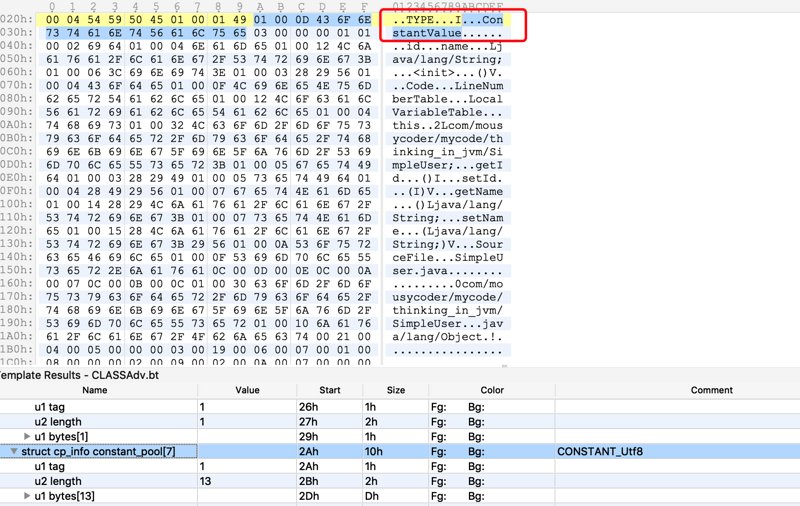Click the Size column header
Viewport: 800px width, 506px height.
pyautogui.click(x=396, y=390)
